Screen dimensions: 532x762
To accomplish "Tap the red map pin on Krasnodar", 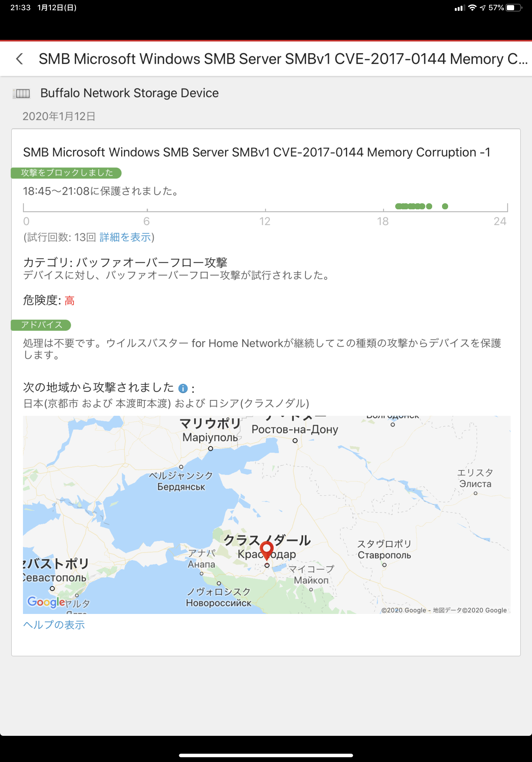I will coord(266,550).
